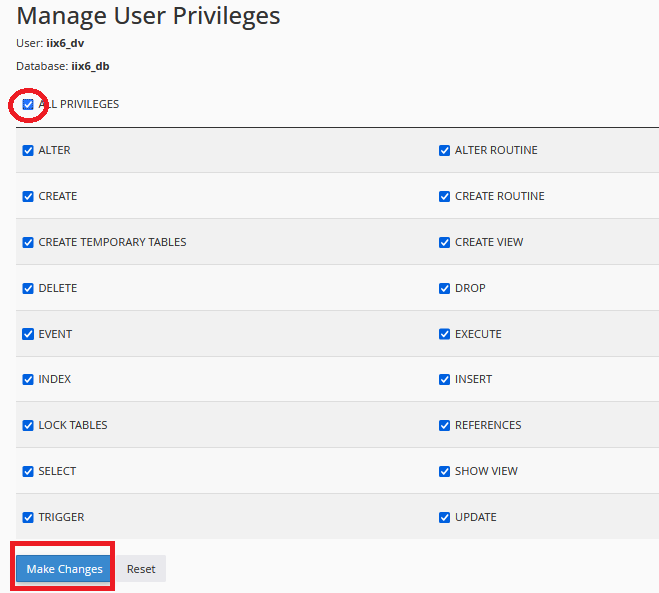
Task: Click the Make Changes button
Action: (64, 569)
